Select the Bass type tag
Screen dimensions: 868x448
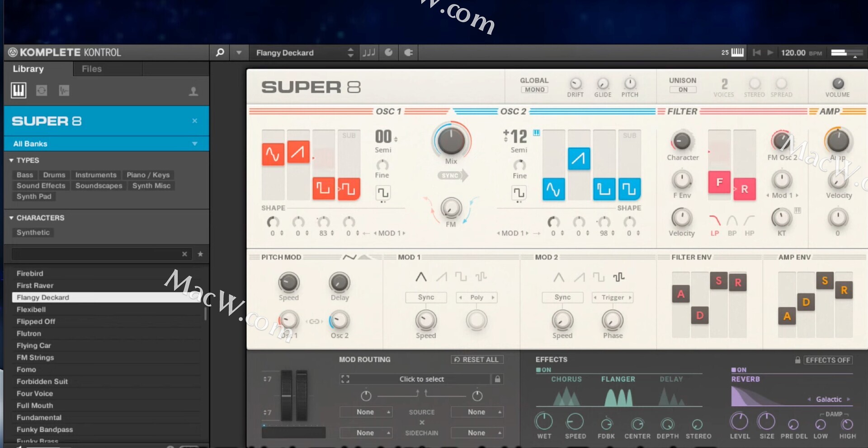(25, 175)
